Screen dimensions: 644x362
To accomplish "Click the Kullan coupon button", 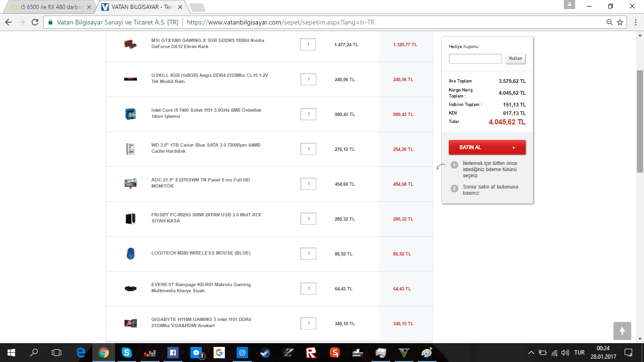I will pos(515,58).
